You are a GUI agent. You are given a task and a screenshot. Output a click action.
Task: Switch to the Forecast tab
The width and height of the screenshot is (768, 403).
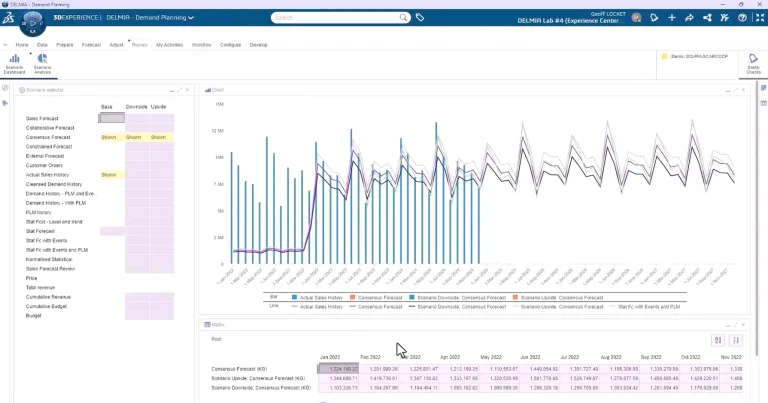(91, 45)
